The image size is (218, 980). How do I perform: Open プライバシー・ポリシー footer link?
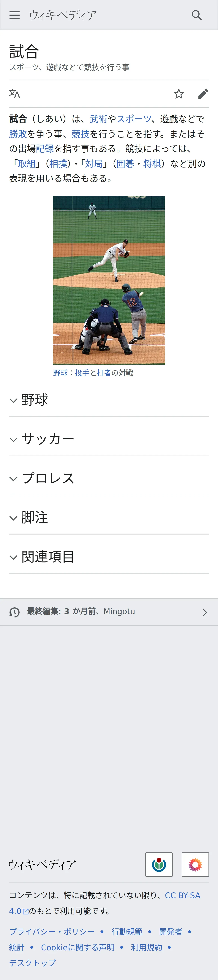coord(52,932)
